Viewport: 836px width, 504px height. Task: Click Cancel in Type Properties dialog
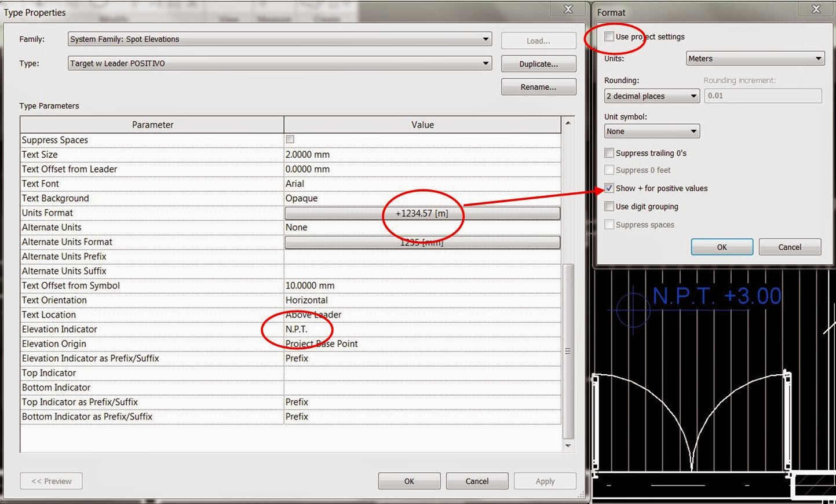pyautogui.click(x=477, y=481)
